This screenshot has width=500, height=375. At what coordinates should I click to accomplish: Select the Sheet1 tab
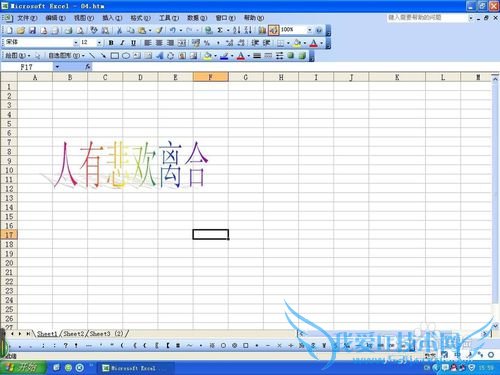coord(47,334)
